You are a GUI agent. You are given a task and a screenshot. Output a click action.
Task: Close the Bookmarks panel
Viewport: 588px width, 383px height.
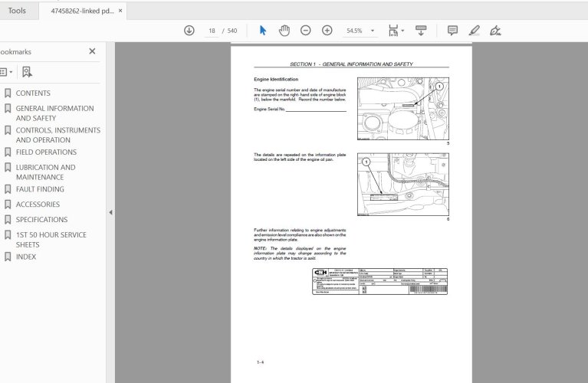[x=92, y=51]
